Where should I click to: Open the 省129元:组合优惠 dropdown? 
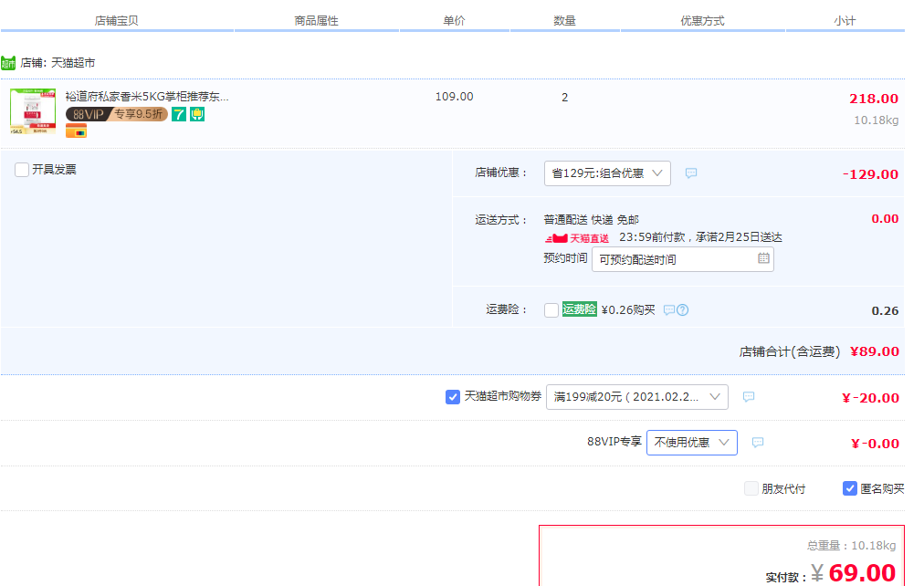click(607, 173)
